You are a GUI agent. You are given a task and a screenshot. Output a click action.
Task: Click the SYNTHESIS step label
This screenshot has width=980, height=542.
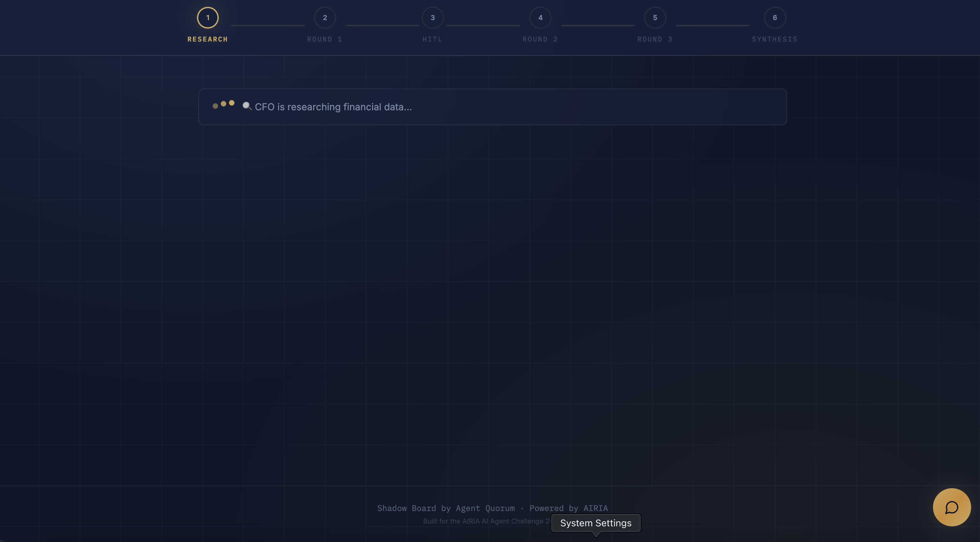774,39
